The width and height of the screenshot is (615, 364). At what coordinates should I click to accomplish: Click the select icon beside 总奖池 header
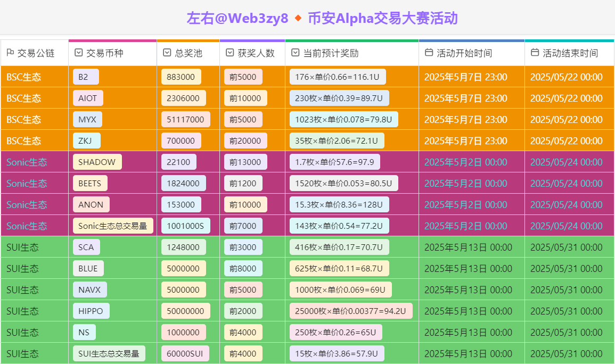tap(167, 53)
